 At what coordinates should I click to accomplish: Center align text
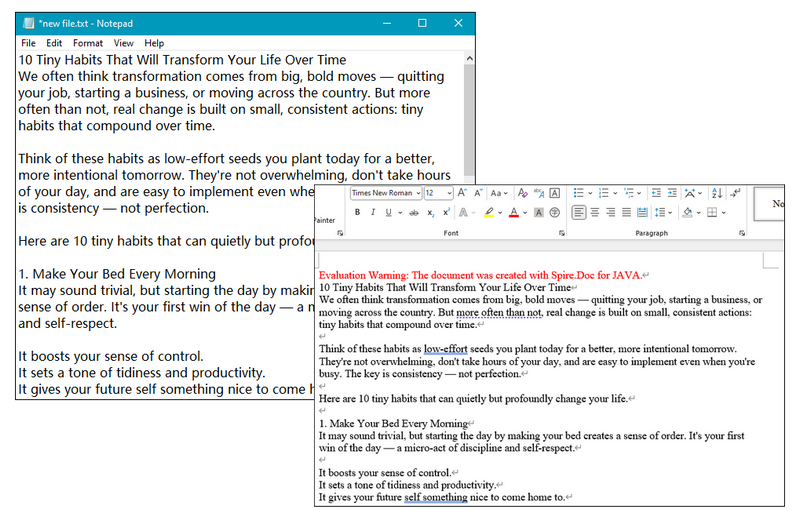pyautogui.click(x=595, y=212)
